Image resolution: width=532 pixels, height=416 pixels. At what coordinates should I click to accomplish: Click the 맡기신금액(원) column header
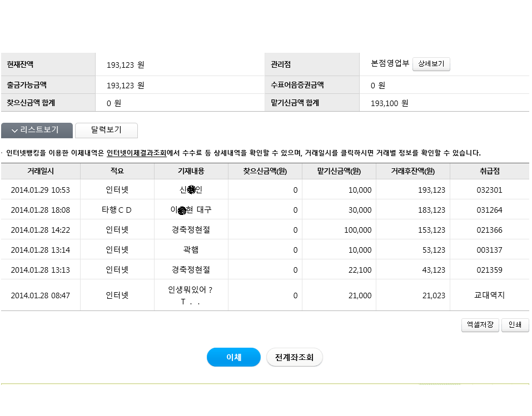[x=339, y=171]
